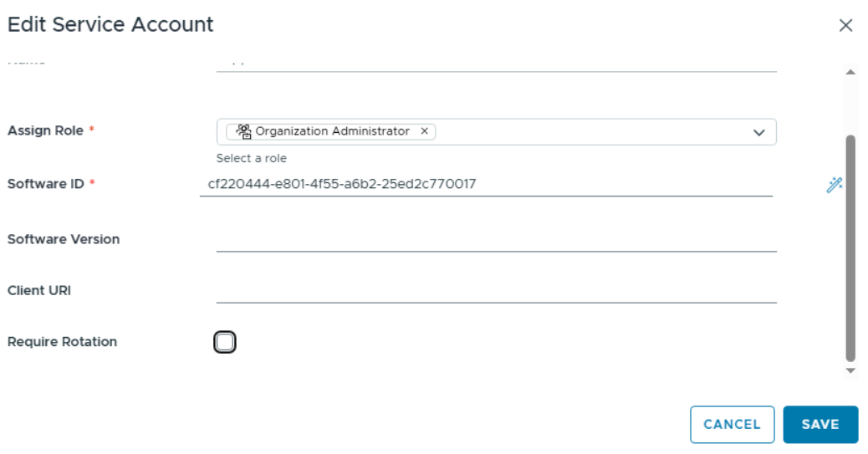
Task: Expand the Assign Role dropdown chevron
Action: [759, 132]
